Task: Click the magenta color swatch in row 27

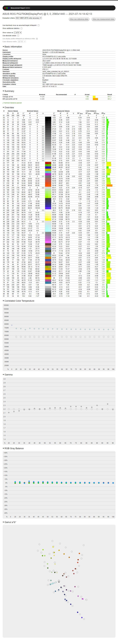Action: click(48, 174)
